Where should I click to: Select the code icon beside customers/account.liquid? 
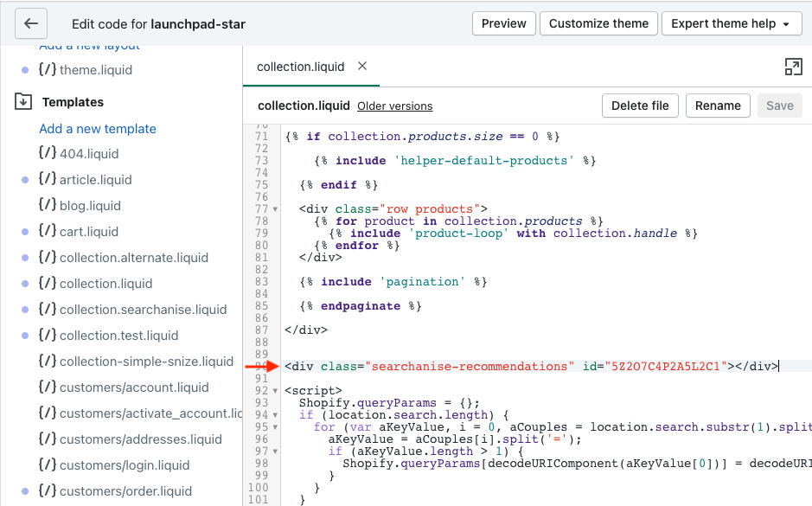pos(47,387)
